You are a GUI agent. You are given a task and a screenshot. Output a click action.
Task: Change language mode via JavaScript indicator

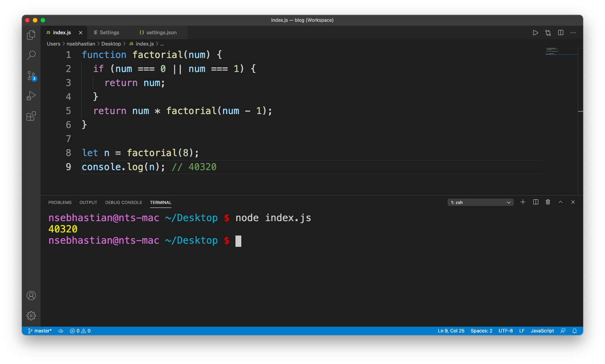point(542,331)
